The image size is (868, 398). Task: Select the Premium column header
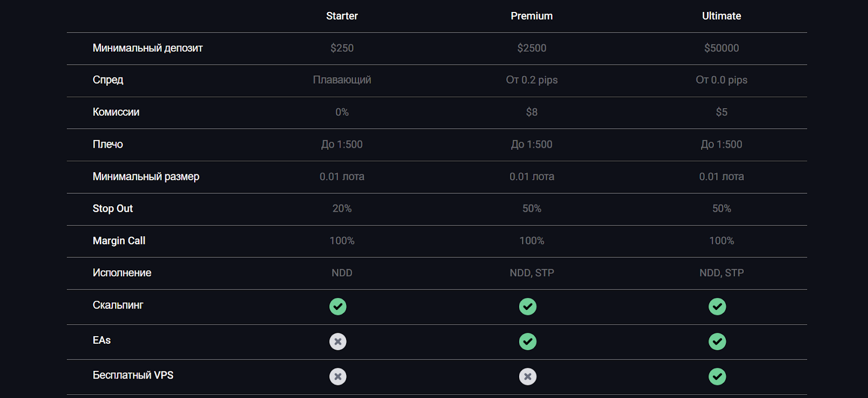tap(532, 16)
